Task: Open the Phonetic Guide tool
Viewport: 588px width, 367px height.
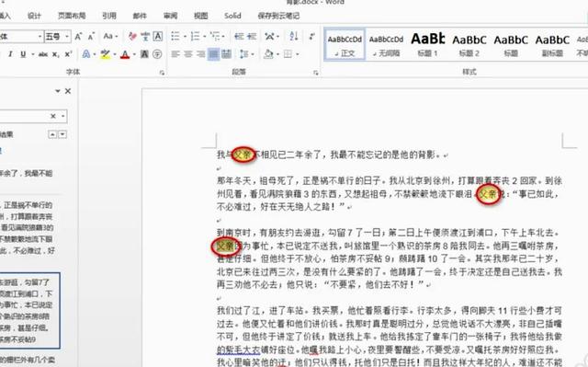Action: tap(145, 37)
